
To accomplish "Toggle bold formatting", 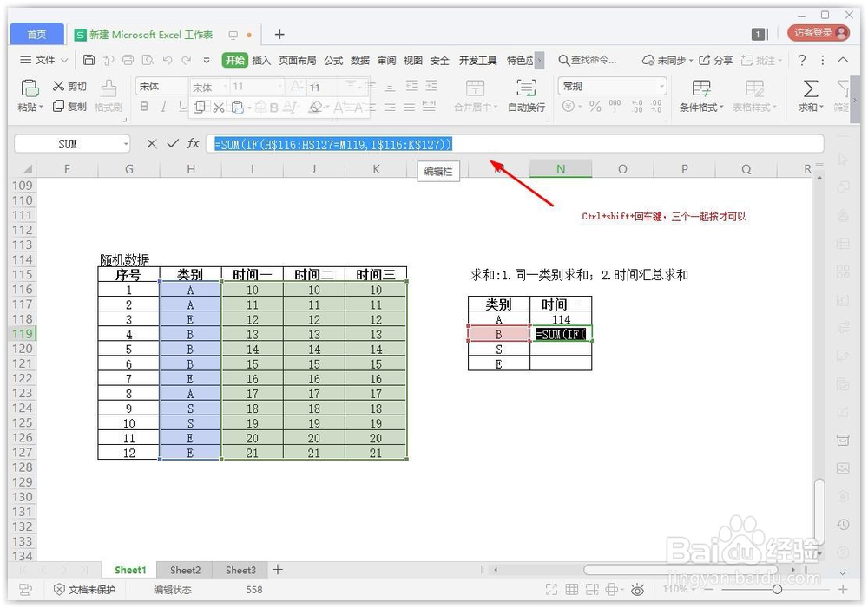I will (x=144, y=107).
